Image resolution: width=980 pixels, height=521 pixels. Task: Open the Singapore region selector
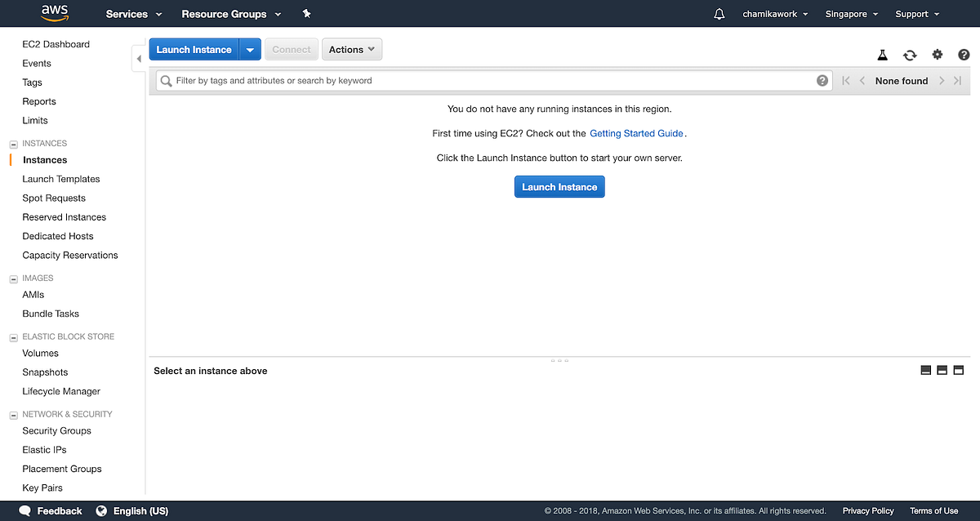(x=851, y=14)
